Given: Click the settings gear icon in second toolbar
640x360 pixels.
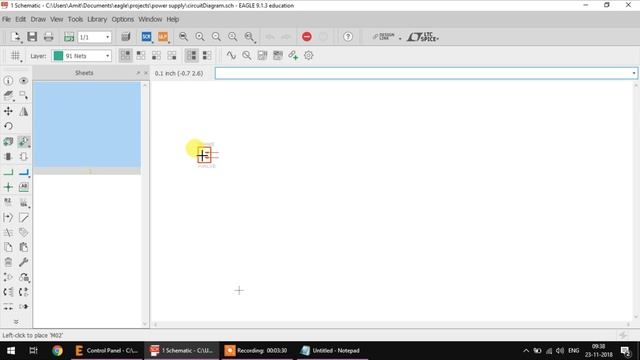Looking at the screenshot, I should [309, 56].
